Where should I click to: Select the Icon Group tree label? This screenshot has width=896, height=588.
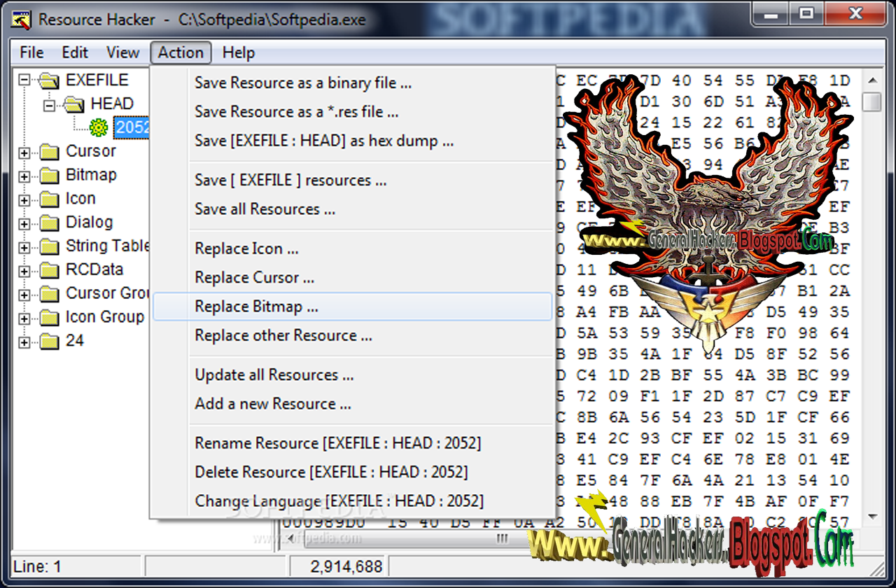[104, 317]
